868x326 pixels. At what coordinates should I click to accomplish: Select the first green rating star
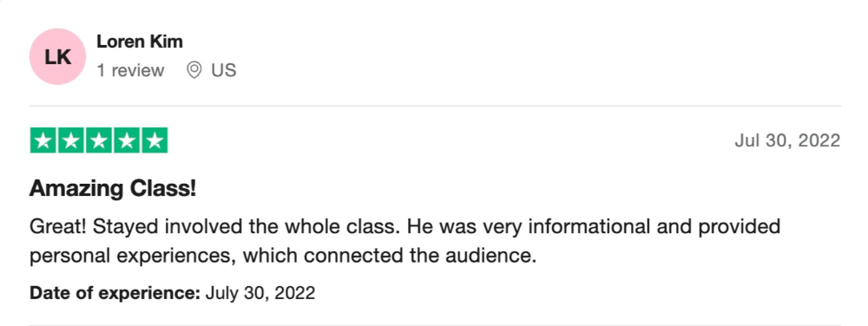pos(43,140)
